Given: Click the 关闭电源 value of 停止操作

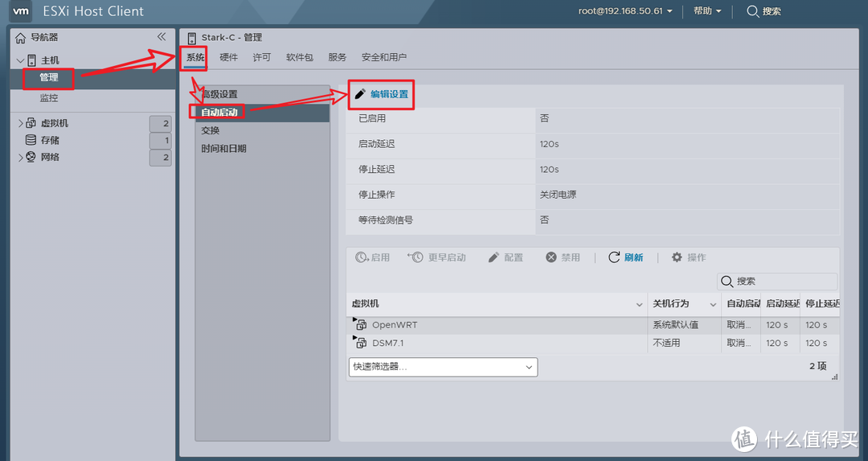Looking at the screenshot, I should point(558,195).
